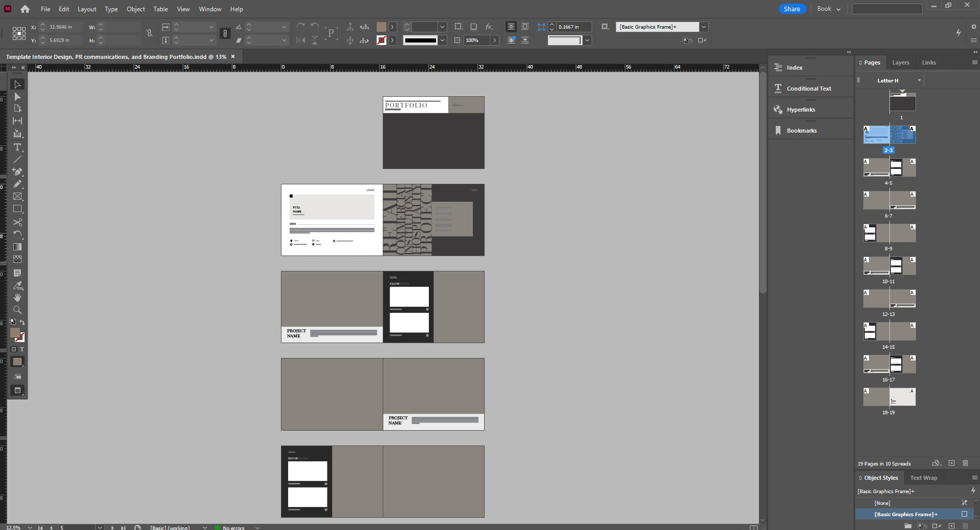Pick the Zoom tool in the toolbox
Screen dimensions: 980x530
[17, 310]
